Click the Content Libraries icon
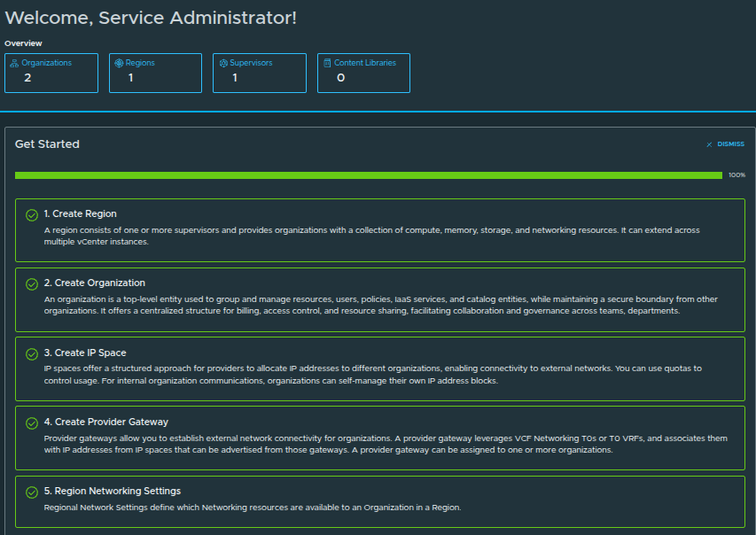 327,64
